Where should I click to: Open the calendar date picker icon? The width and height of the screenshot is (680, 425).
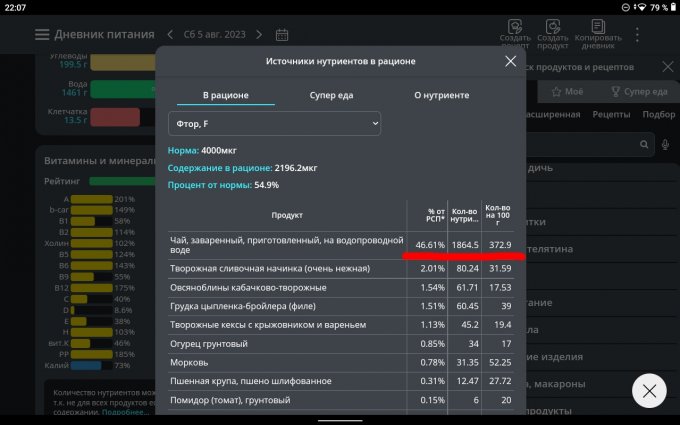click(x=282, y=34)
